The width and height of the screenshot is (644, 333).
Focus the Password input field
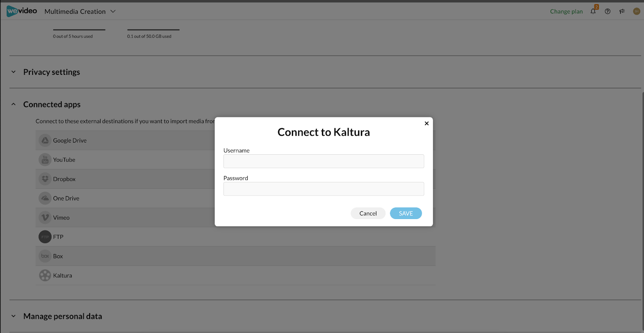[x=324, y=189]
